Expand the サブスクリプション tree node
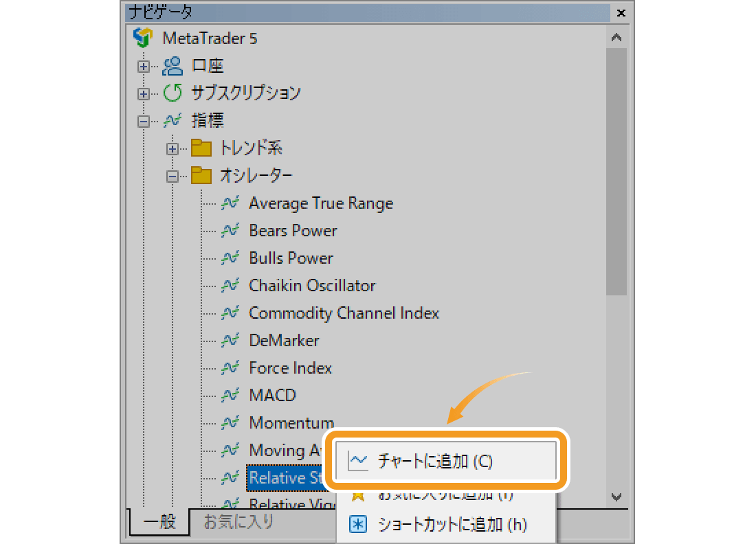The image size is (756, 544). [x=143, y=93]
